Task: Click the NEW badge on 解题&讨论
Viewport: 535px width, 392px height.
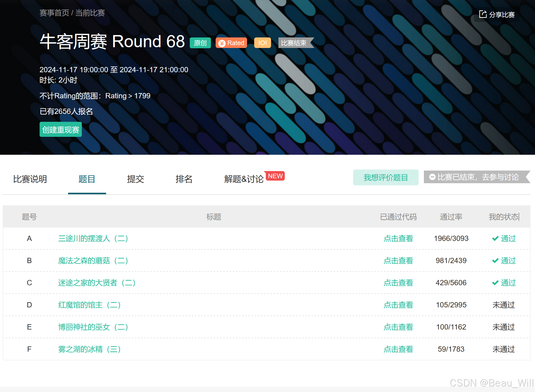Action: [x=275, y=176]
